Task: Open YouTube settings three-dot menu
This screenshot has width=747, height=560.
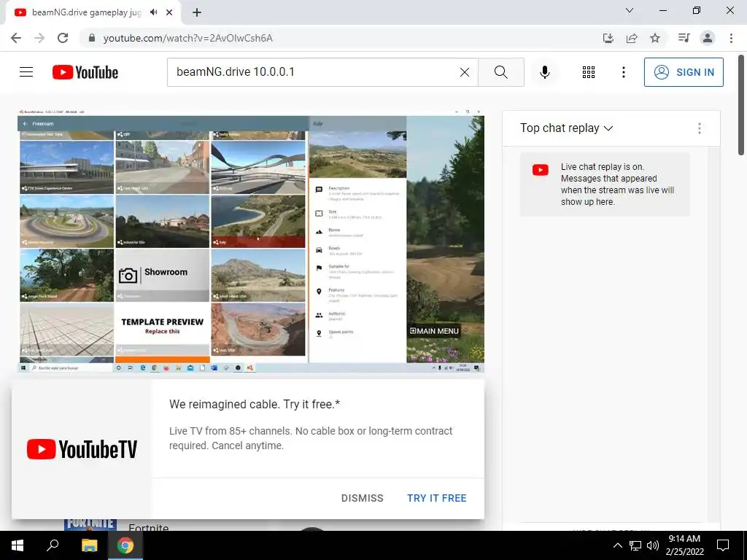Action: coord(624,72)
